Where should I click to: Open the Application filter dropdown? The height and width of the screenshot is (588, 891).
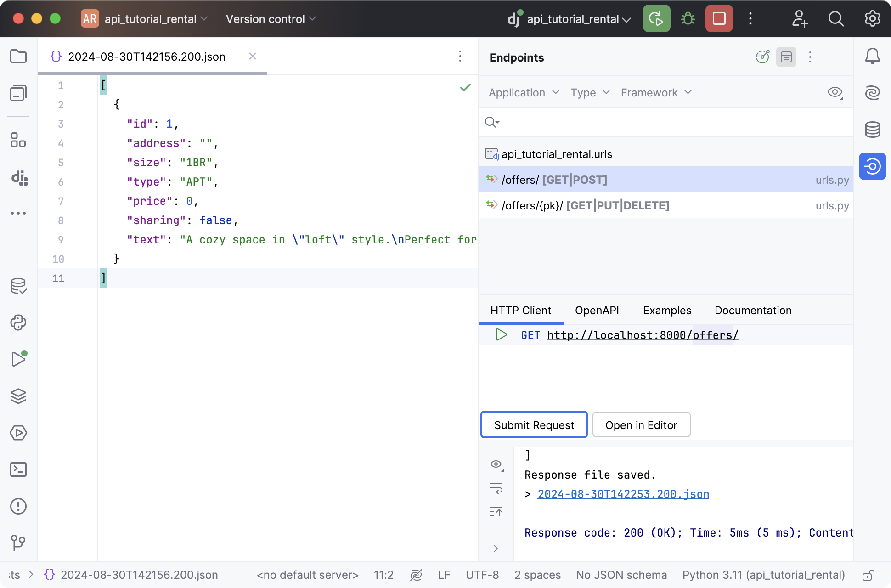(523, 92)
